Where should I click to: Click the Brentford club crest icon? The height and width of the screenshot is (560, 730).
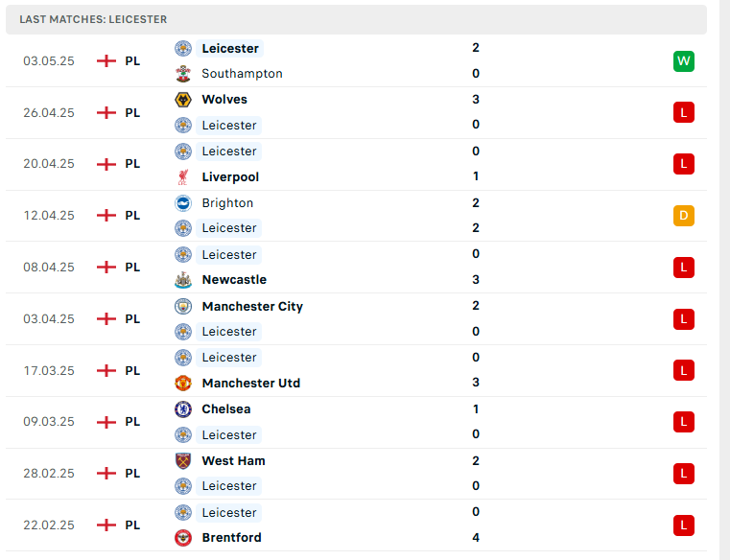click(183, 538)
